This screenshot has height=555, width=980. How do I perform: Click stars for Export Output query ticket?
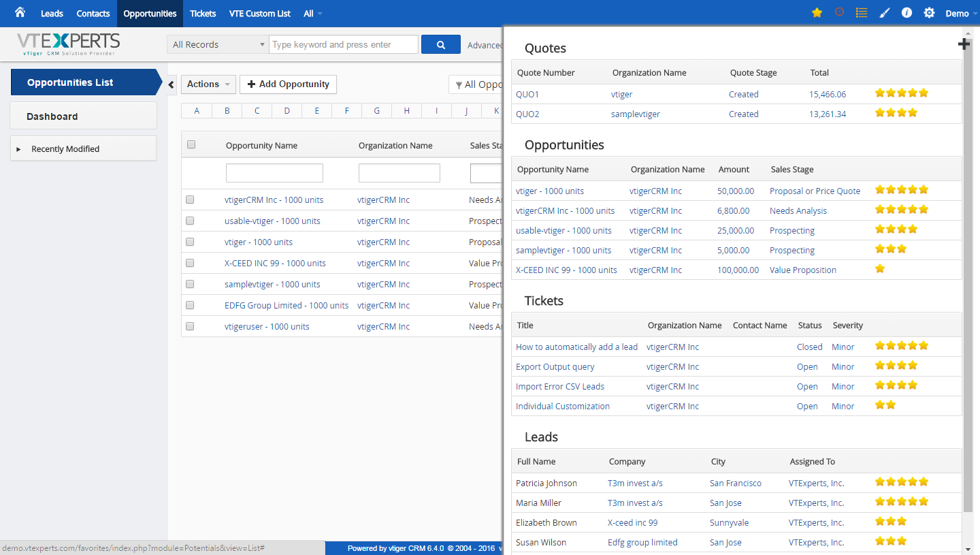click(896, 366)
